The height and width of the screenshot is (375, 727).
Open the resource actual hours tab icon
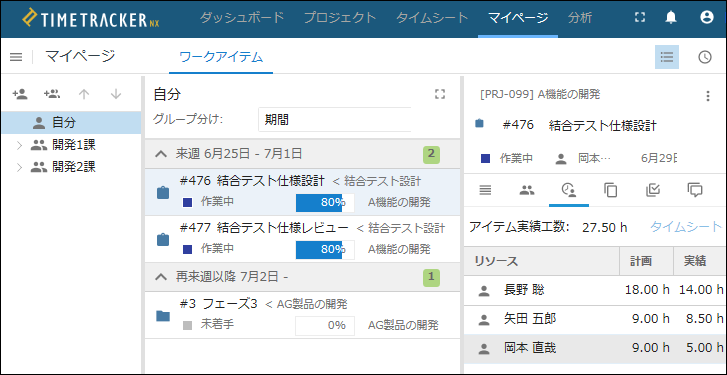point(569,190)
